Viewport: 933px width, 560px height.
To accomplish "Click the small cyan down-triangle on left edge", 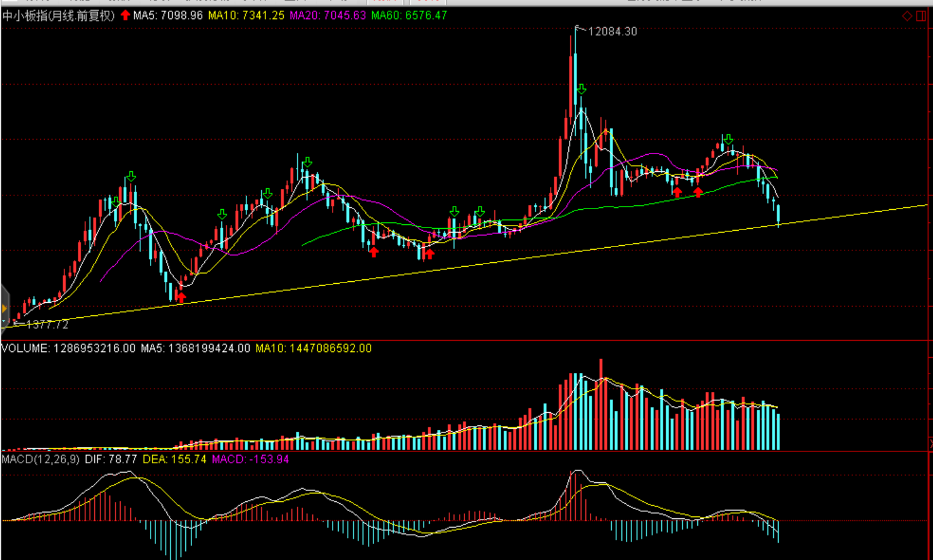I will pos(4,322).
